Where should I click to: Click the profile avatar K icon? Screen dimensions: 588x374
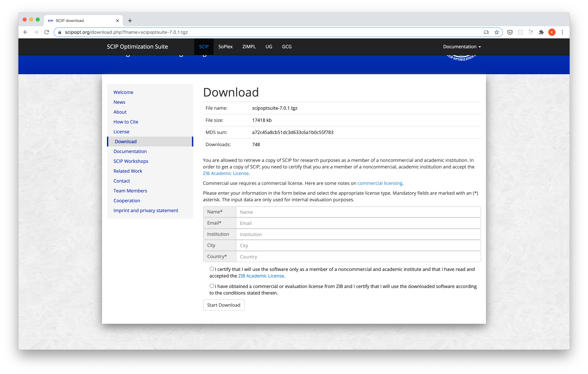[552, 32]
